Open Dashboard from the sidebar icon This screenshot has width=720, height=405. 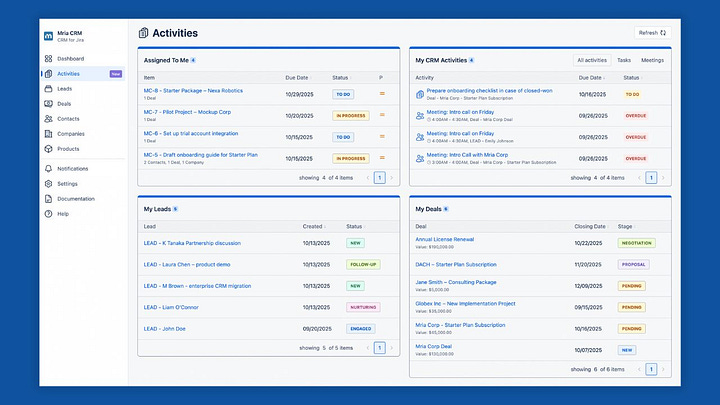(48, 59)
